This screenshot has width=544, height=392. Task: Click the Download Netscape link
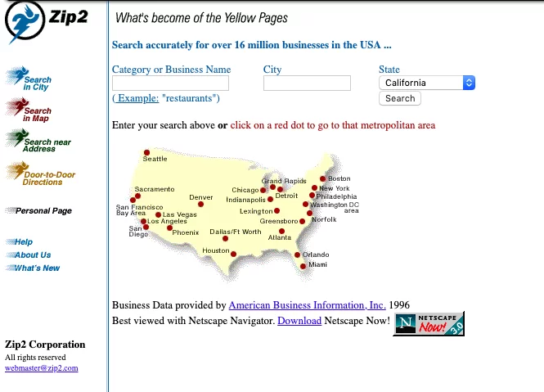(x=299, y=321)
